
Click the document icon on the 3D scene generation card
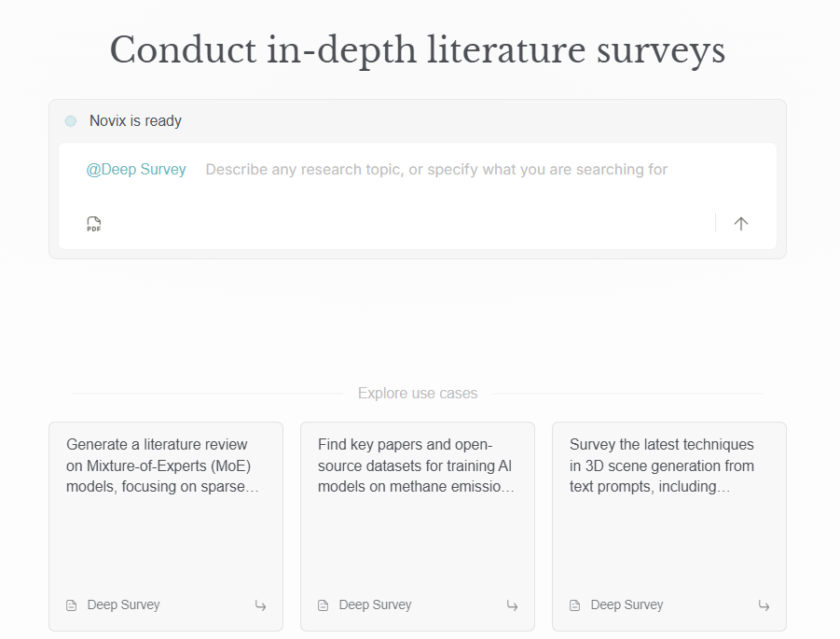[x=575, y=605]
